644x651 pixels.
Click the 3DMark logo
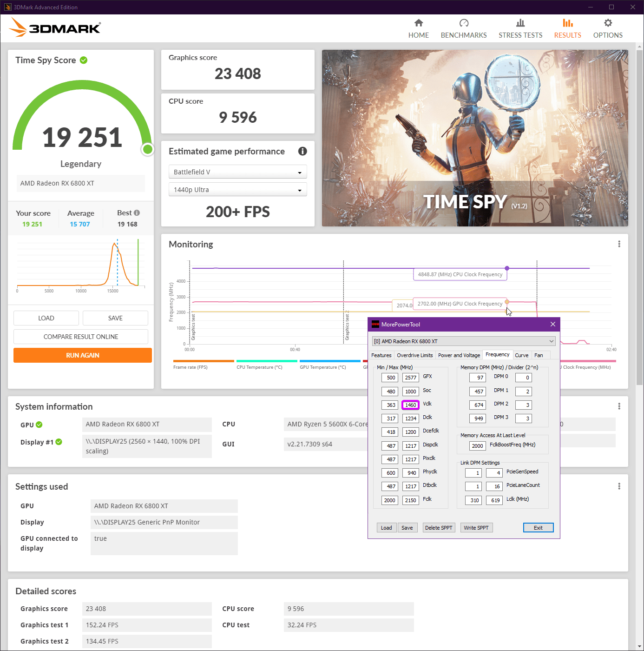point(55,27)
